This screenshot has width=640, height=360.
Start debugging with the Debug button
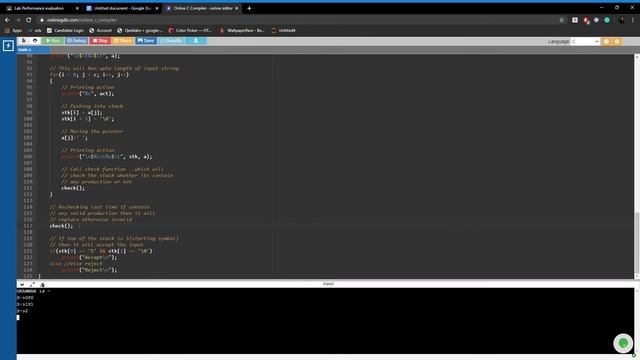coord(76,41)
